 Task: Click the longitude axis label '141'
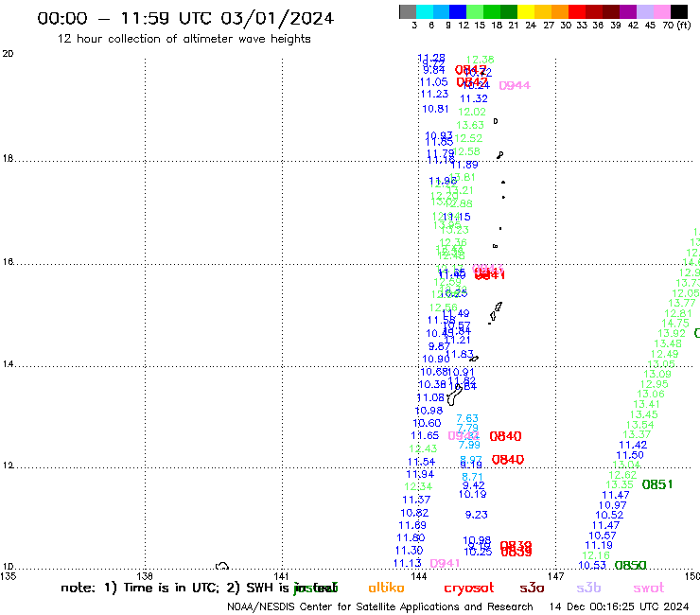[x=281, y=576]
